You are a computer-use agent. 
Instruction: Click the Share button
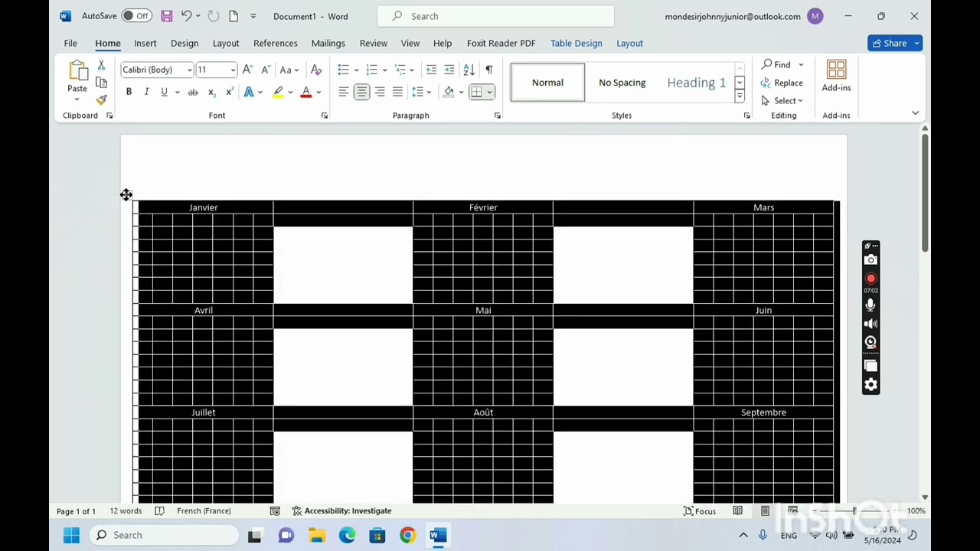tap(894, 43)
